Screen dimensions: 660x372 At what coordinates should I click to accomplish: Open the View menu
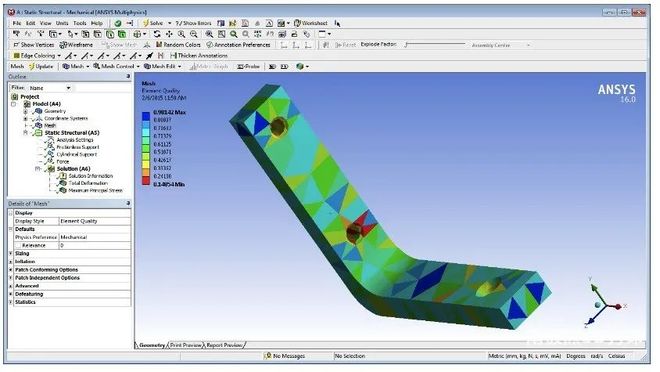(x=45, y=23)
